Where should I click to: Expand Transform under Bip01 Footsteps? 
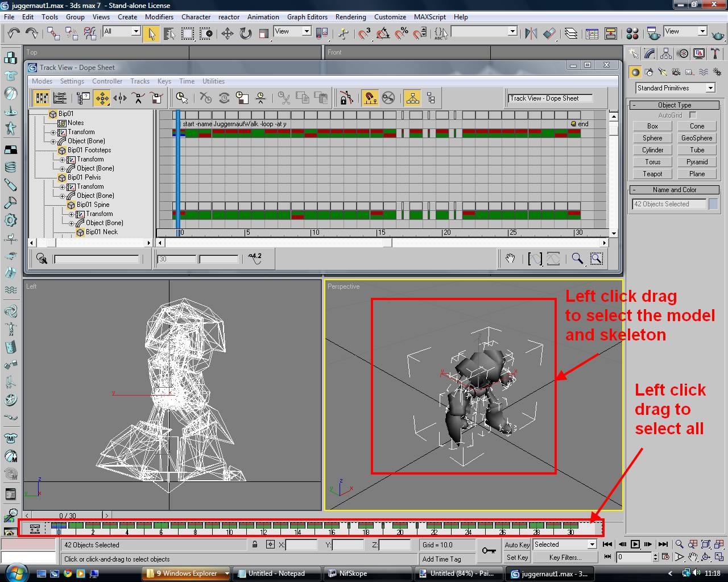(x=63, y=160)
